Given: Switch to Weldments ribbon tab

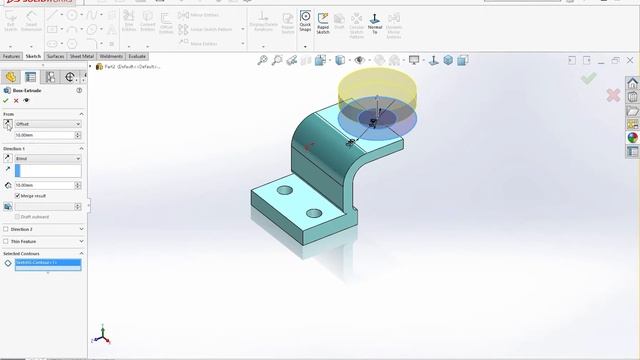Looking at the screenshot, I should [x=111, y=56].
